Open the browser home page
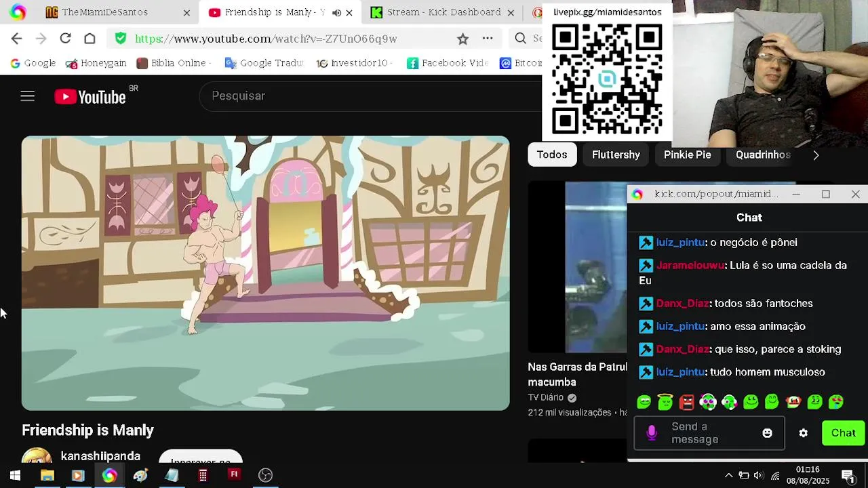This screenshot has width=868, height=488. coord(90,39)
